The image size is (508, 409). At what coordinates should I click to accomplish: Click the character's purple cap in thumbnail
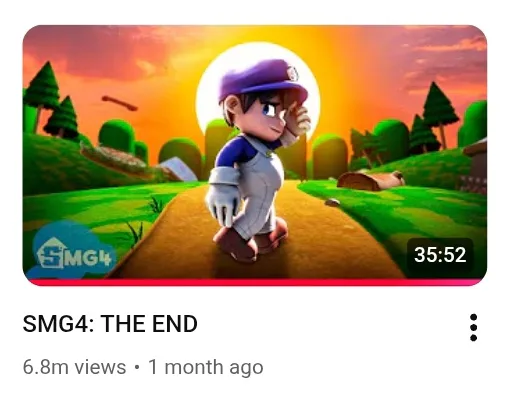click(262, 79)
